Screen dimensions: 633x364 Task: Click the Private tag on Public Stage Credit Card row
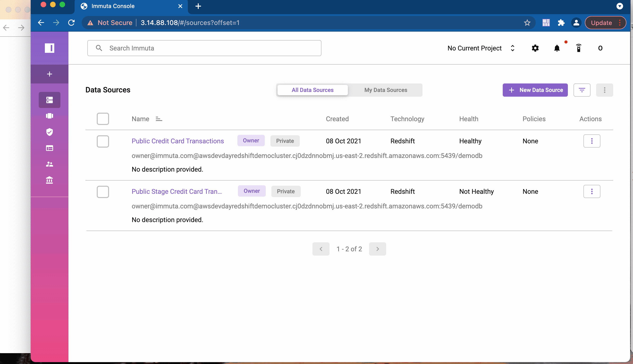click(x=286, y=191)
